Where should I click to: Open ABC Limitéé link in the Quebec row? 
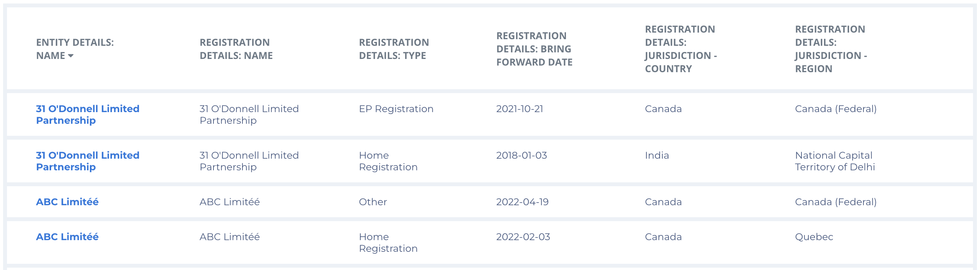click(x=67, y=237)
